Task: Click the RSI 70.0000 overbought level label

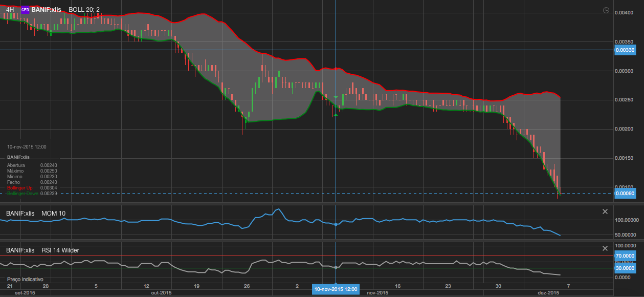Action: tap(625, 256)
